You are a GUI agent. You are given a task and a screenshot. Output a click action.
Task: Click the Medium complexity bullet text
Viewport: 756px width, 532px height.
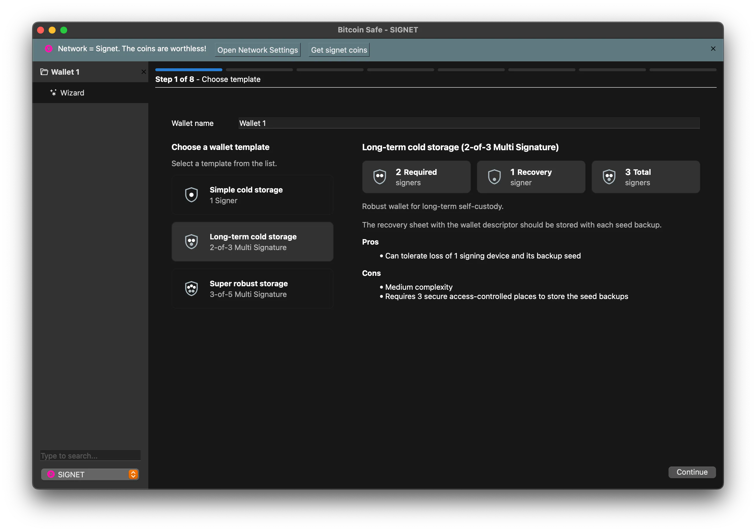tap(419, 287)
